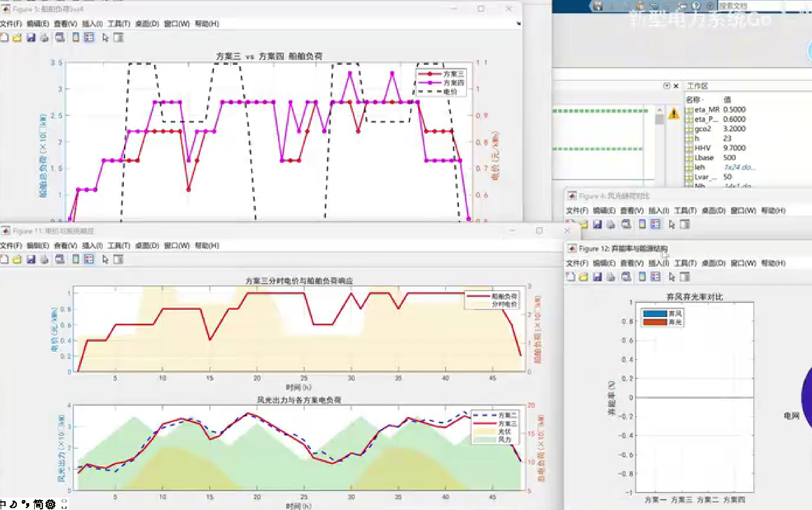This screenshot has width=812, height=510.
Task: Print Figure 11 using the printer icon
Action: tap(45, 259)
